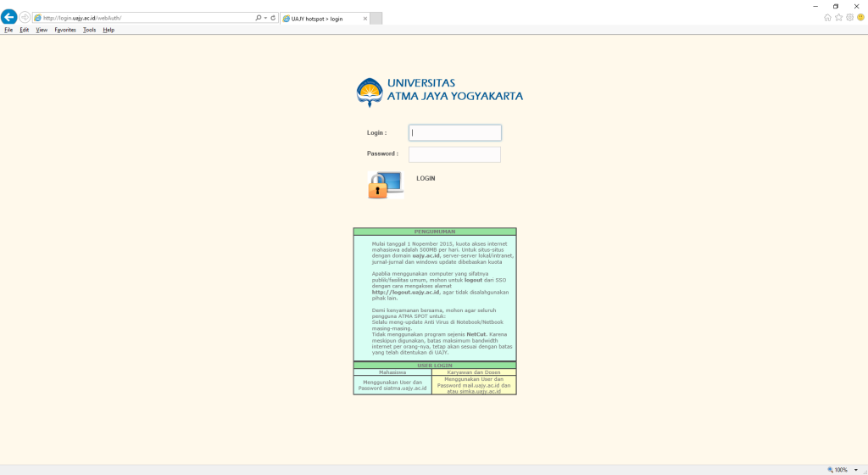Open the Favorites menu
868x475 pixels.
tap(65, 30)
